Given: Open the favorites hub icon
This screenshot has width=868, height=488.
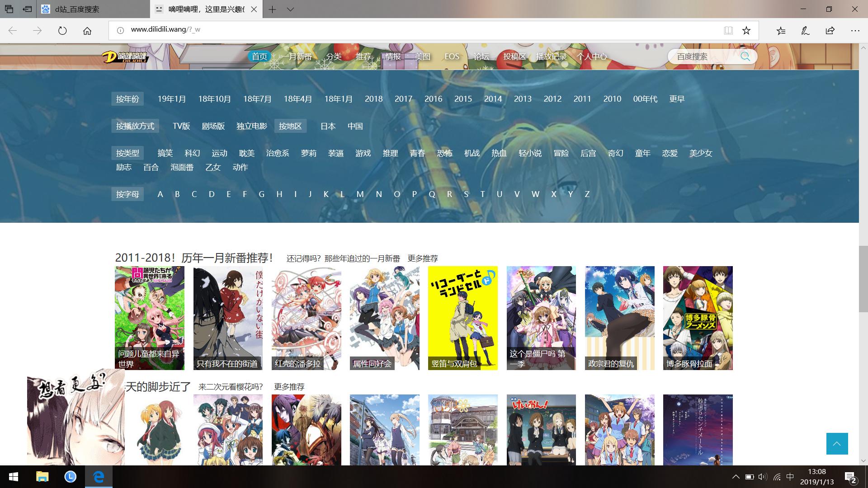Looking at the screenshot, I should coord(781,30).
